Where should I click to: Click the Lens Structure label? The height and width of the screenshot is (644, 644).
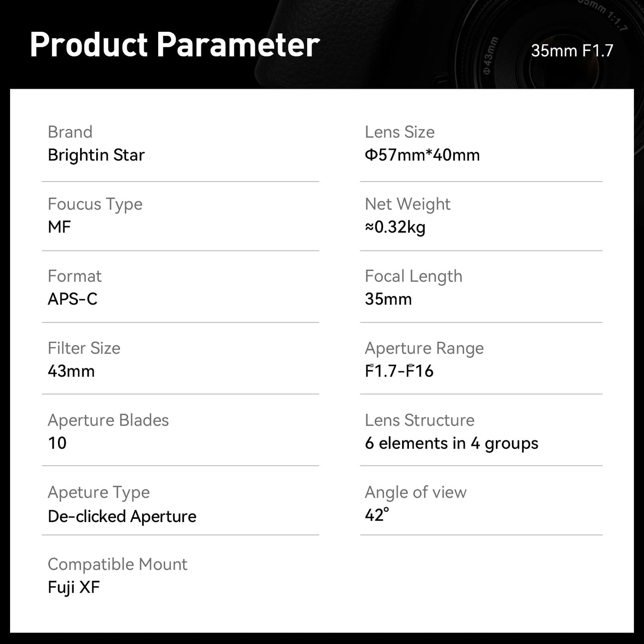420,420
